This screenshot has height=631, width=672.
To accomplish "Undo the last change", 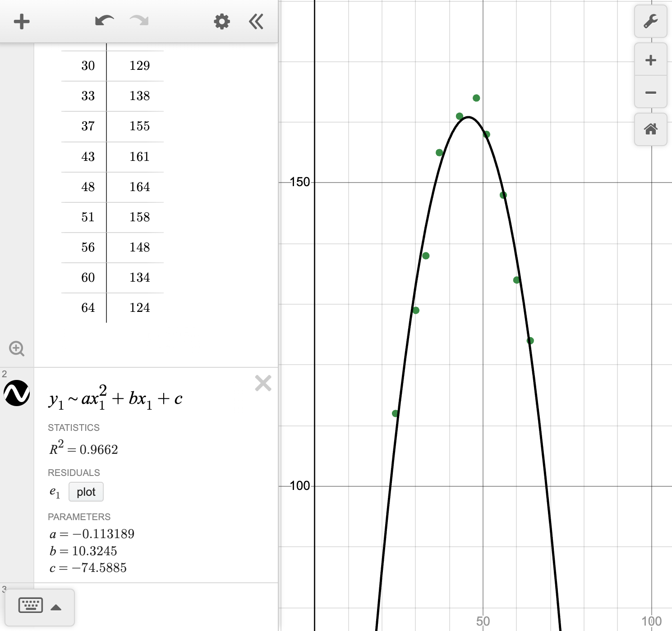I will (x=104, y=21).
